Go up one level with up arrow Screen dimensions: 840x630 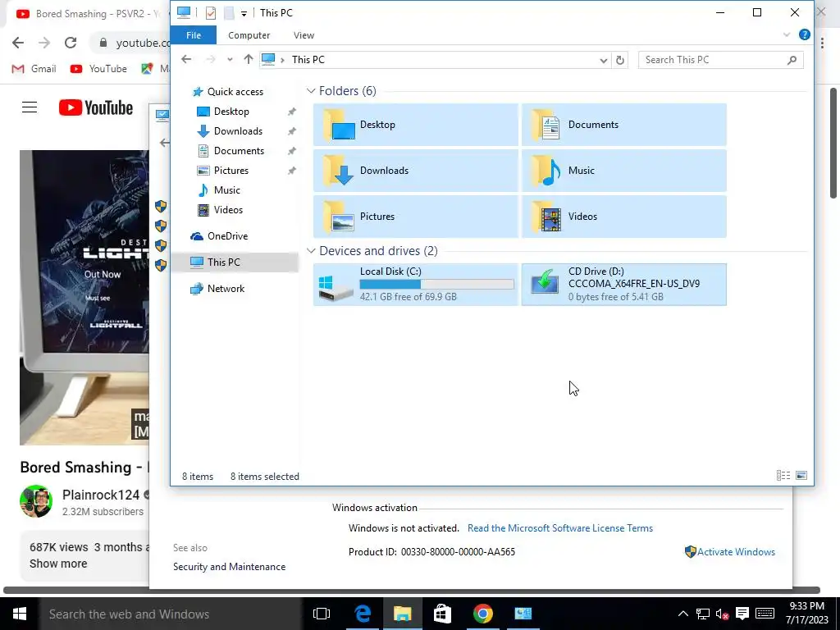[248, 59]
